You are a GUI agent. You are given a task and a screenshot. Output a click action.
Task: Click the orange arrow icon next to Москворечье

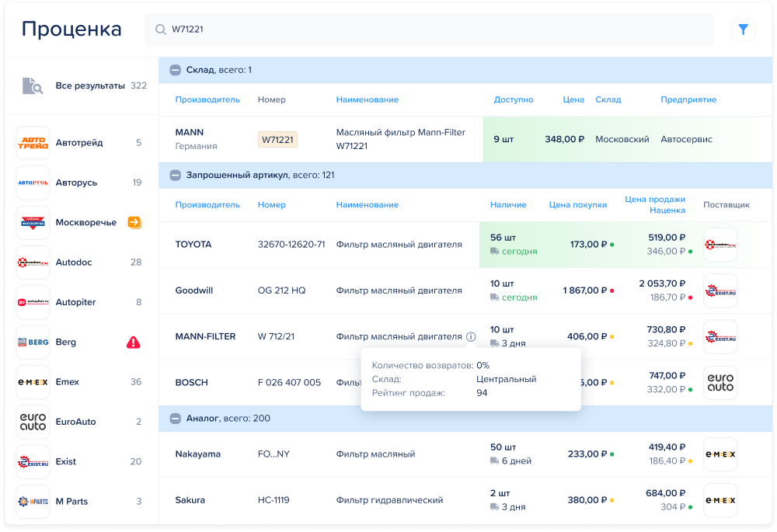[x=134, y=222]
